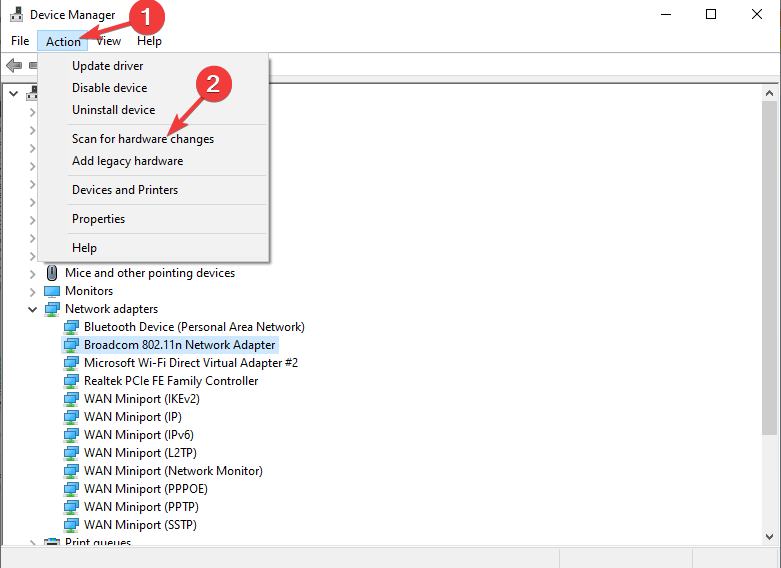The width and height of the screenshot is (781, 568).
Task: Click the Bluetooth Device adapter icon
Action: coord(71,327)
